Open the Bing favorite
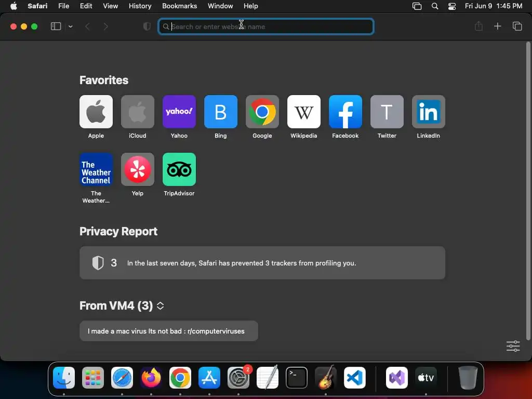The height and width of the screenshot is (399, 532). (220, 112)
